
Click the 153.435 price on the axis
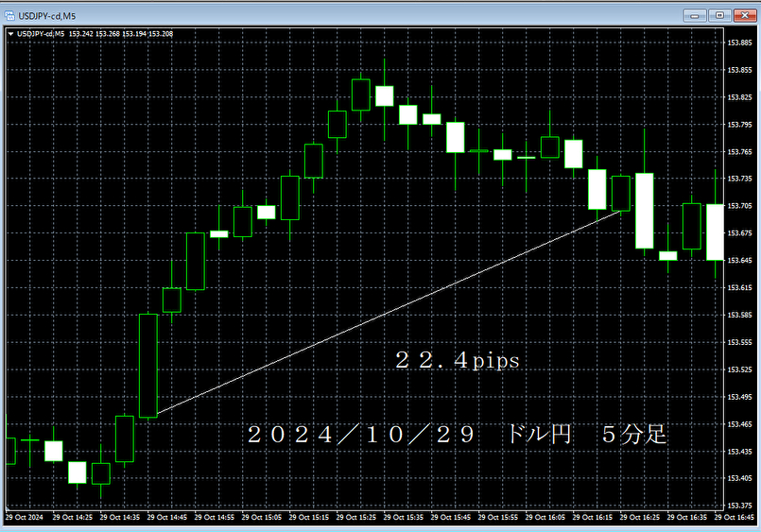(739, 451)
